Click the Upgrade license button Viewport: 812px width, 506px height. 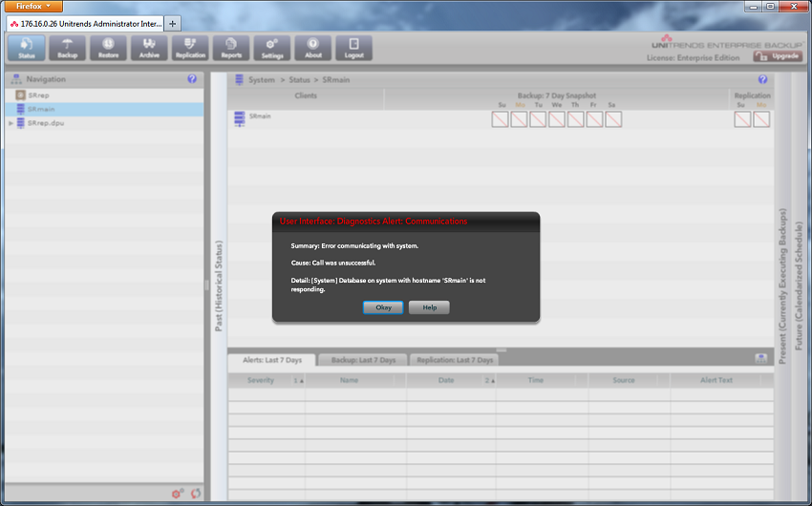(778, 56)
